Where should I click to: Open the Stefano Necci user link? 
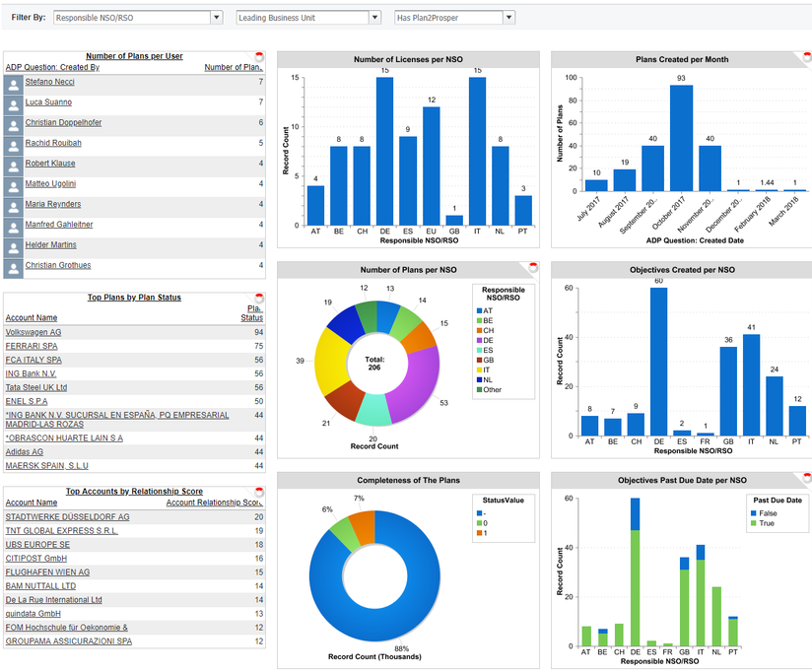[x=49, y=82]
